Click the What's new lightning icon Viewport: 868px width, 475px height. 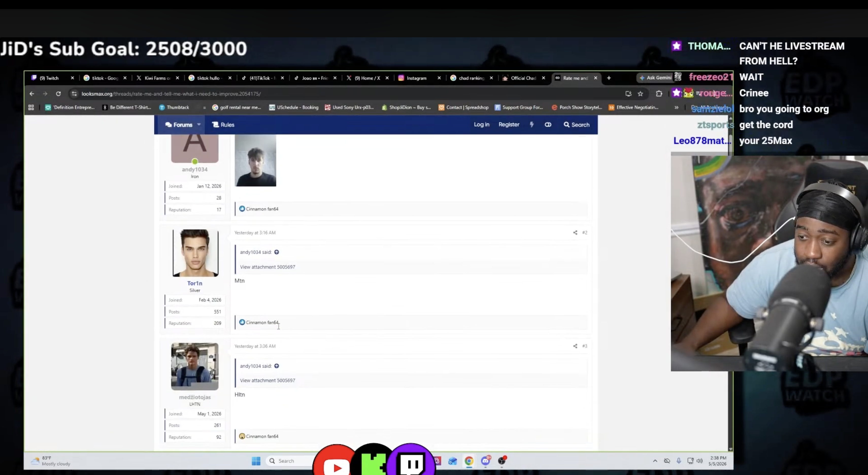pos(532,125)
